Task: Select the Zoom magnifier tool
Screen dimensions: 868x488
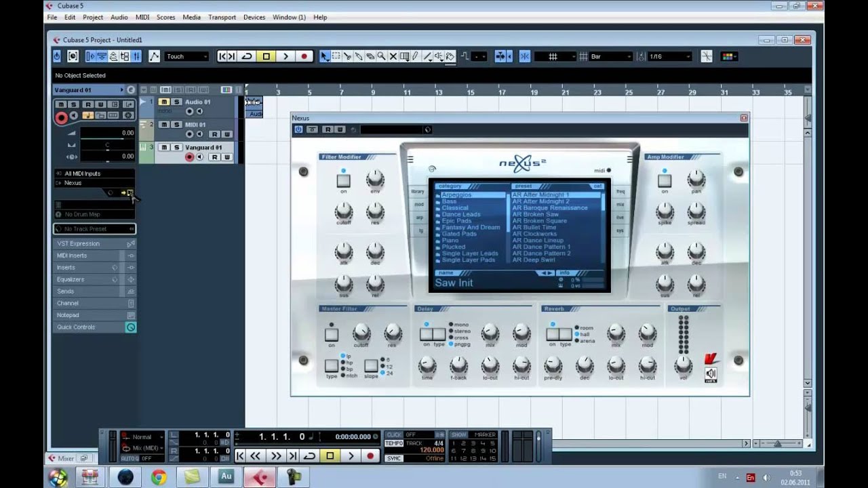Action: (381, 56)
